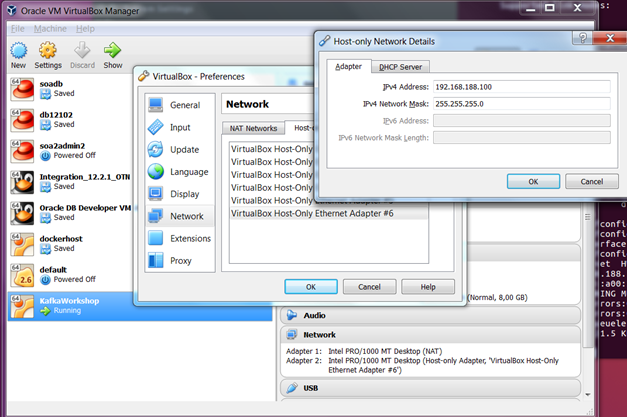Click the Audio section speaker icon
This screenshot has height=417, width=627.
pos(292,315)
